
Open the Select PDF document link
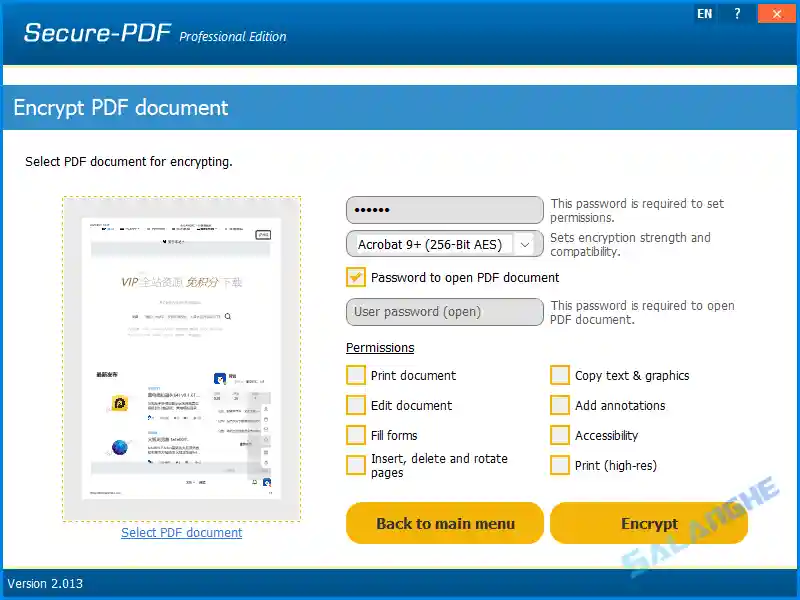pos(181,532)
